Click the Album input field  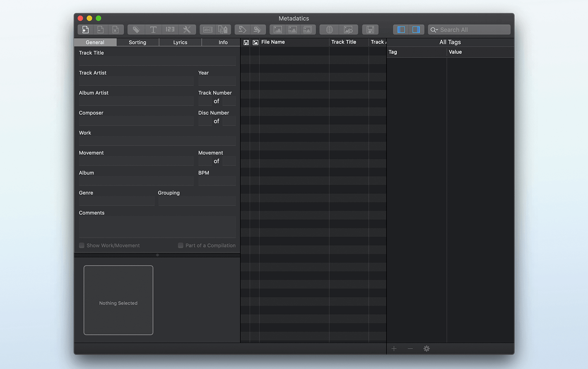[136, 181]
